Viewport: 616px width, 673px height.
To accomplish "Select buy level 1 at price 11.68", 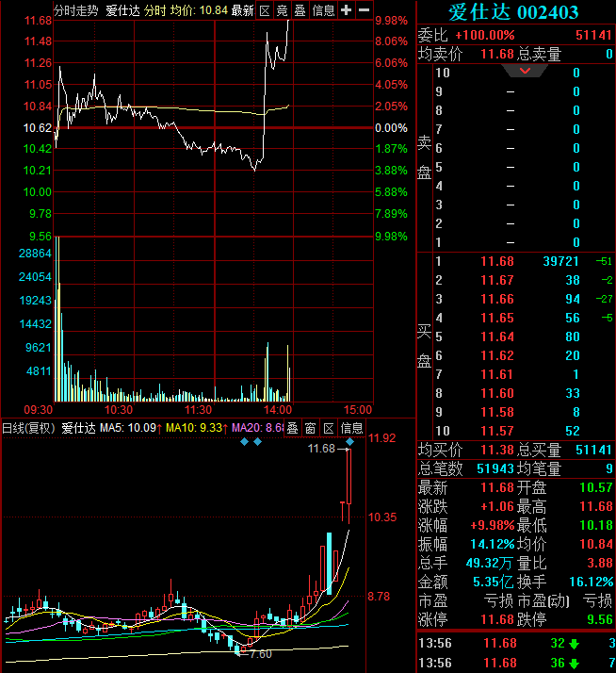I will pyautogui.click(x=516, y=261).
